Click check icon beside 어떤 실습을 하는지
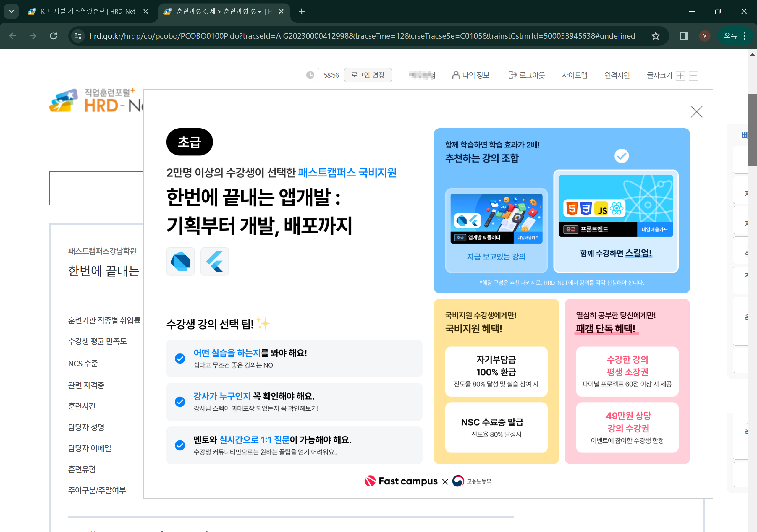 click(x=180, y=358)
